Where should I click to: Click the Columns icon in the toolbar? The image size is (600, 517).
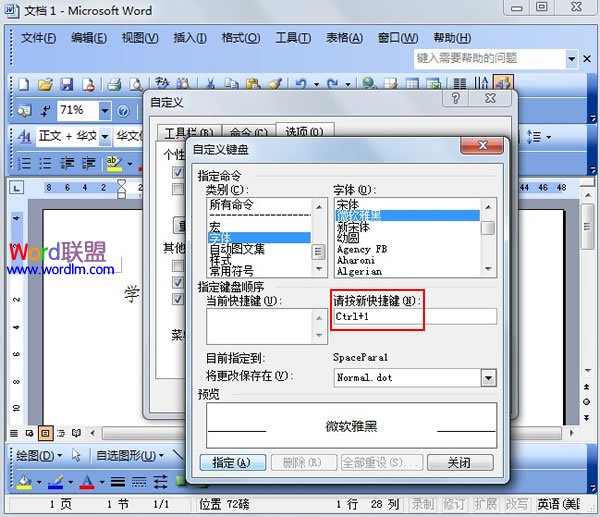(x=460, y=83)
